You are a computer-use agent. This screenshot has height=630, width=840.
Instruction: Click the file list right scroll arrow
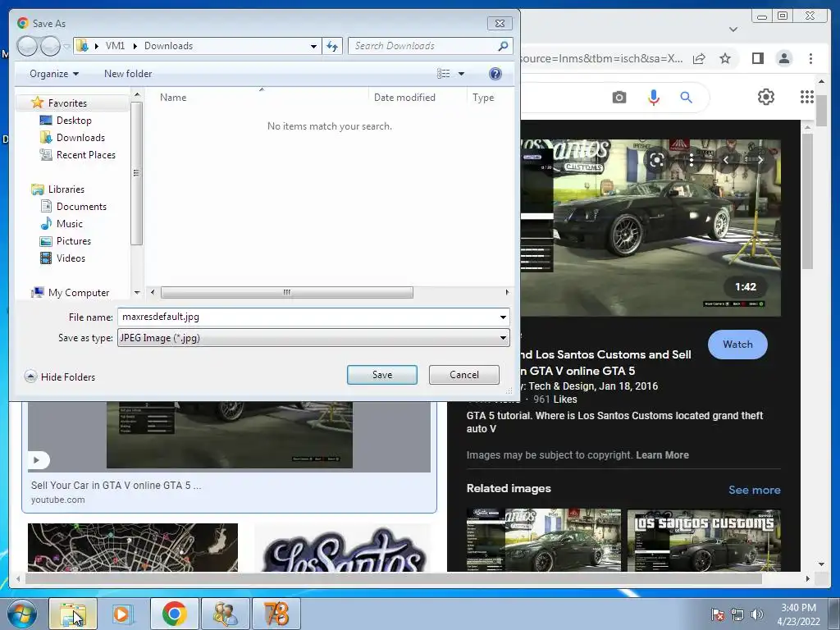click(x=507, y=293)
